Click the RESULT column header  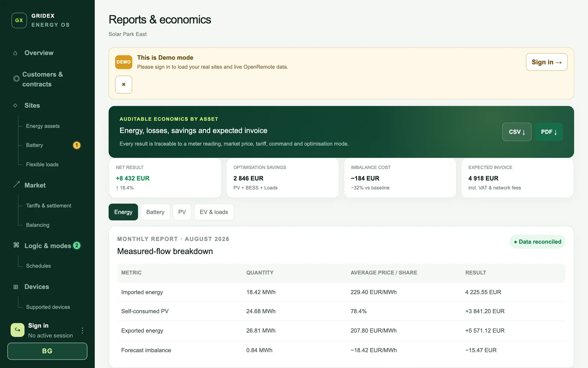476,273
